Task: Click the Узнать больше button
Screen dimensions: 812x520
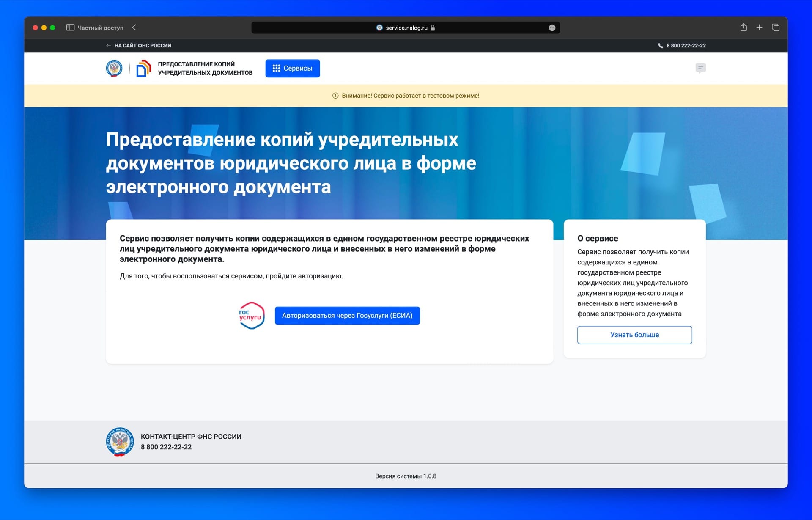Action: click(x=634, y=335)
